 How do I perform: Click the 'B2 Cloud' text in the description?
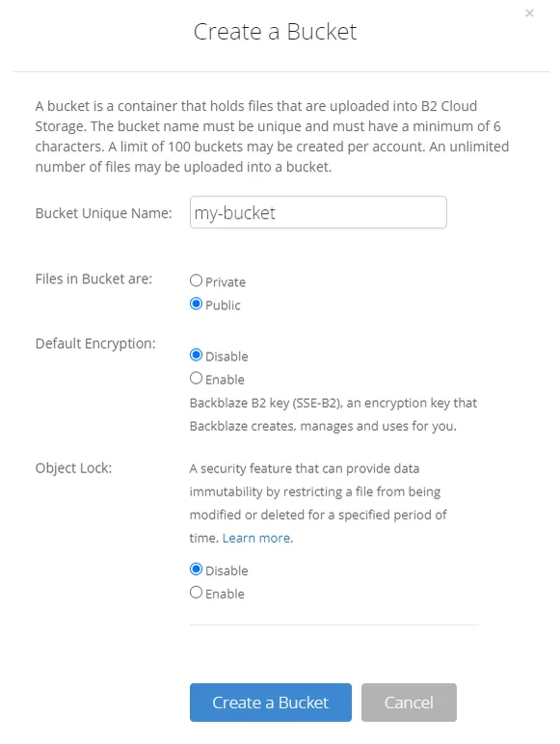[449, 106]
